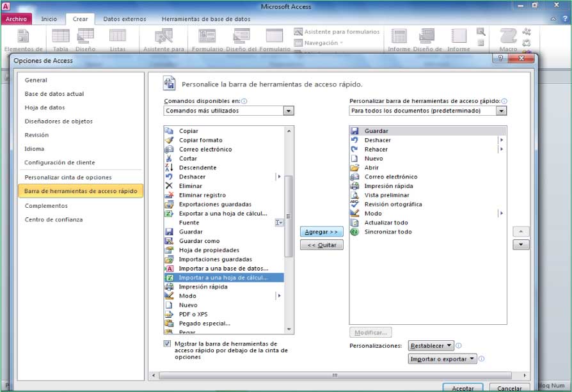The width and height of the screenshot is (572, 392).
Task: Select the Actualizar todo icon
Action: (354, 223)
